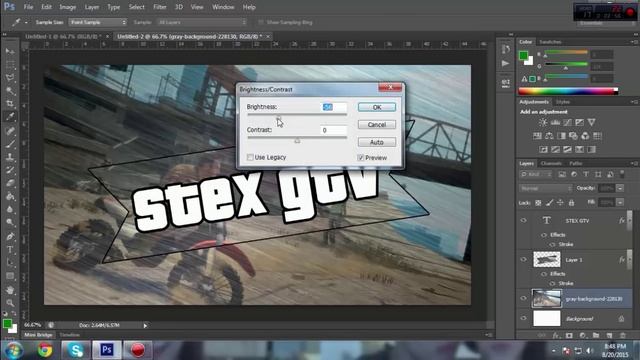Image resolution: width=640 pixels, height=360 pixels.
Task: Toggle Effects visibility under STEX GTV layer
Action: (544, 235)
